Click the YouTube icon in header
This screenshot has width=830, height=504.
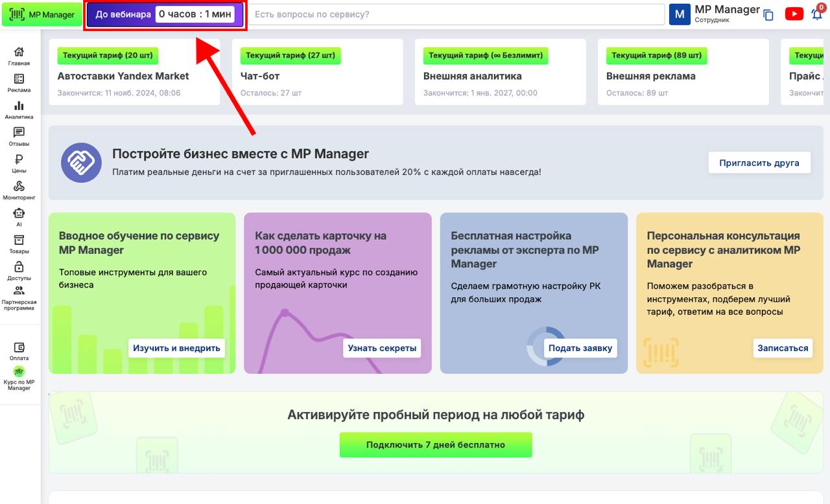pos(794,14)
